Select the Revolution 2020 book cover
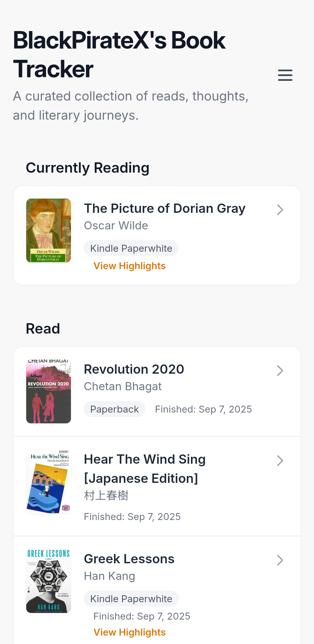The height and width of the screenshot is (644, 314). [49, 391]
